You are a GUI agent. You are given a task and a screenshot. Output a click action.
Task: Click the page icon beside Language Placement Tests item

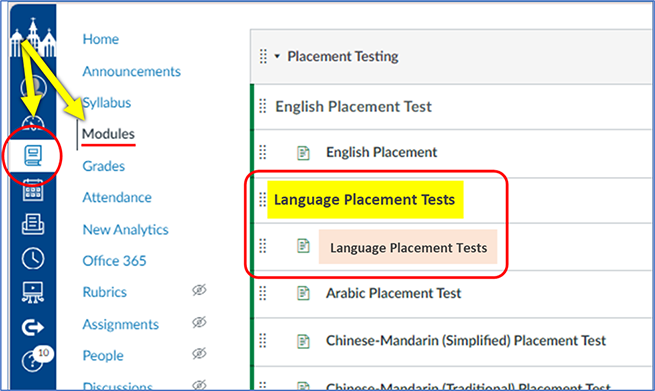pyautogui.click(x=303, y=246)
